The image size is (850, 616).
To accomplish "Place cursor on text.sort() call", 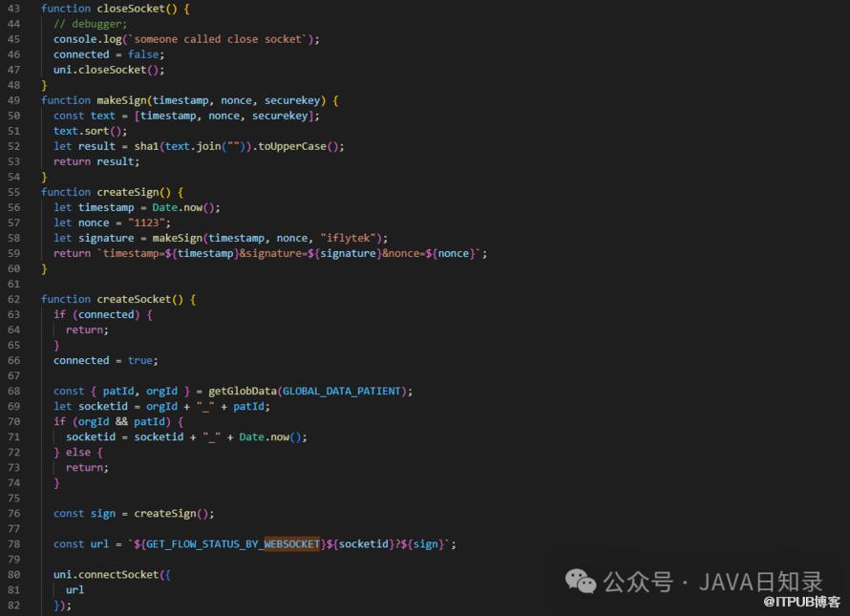I will (x=90, y=131).
